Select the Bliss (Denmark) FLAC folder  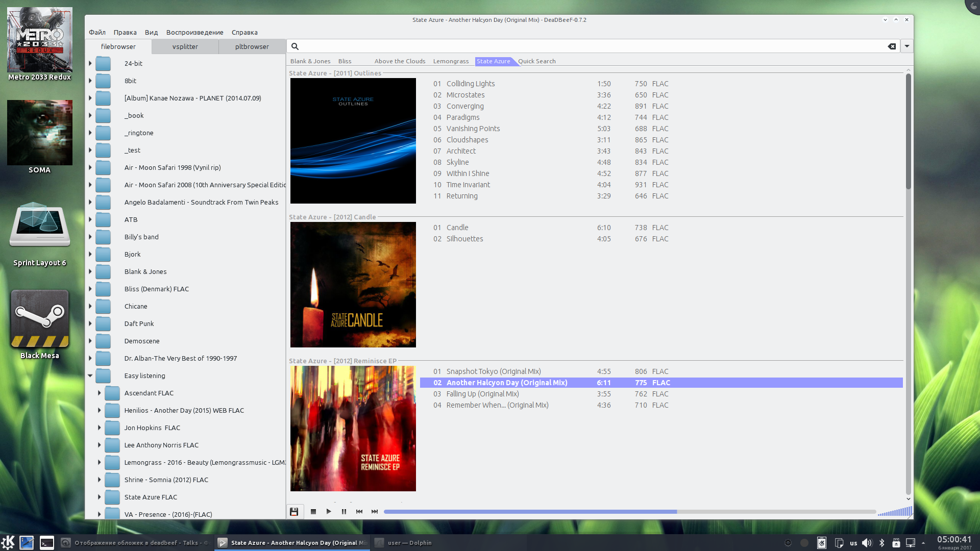pos(157,289)
